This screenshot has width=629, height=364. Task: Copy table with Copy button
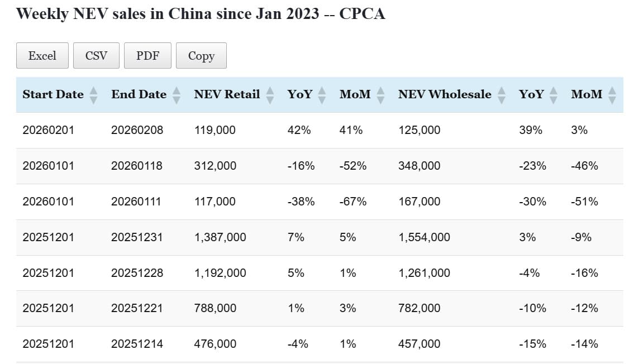[x=201, y=56]
